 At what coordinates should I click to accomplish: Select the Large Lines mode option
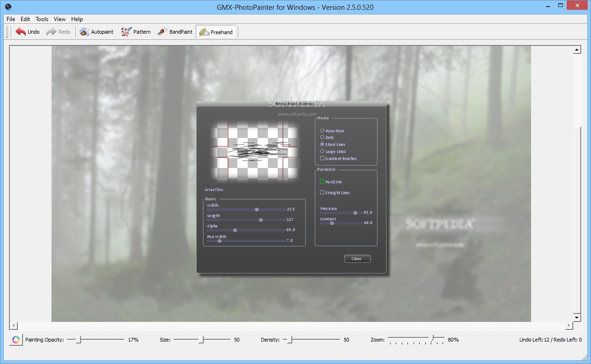click(x=322, y=152)
